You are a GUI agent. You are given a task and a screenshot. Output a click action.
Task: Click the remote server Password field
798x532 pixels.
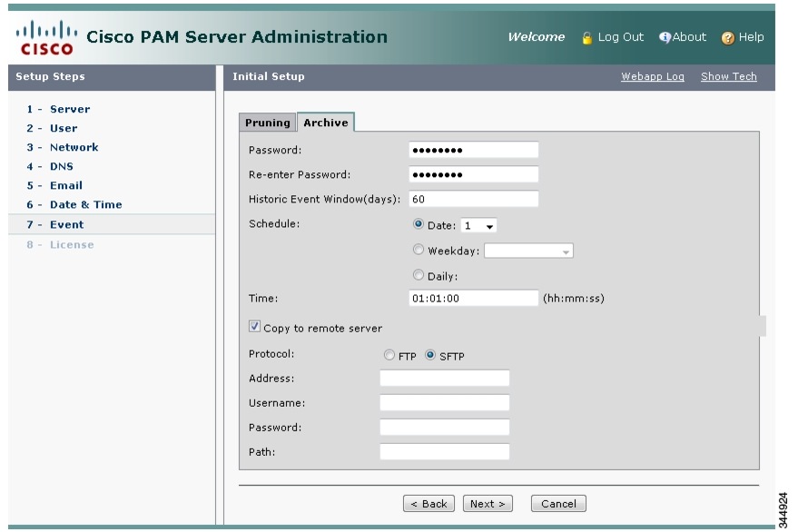click(x=444, y=427)
